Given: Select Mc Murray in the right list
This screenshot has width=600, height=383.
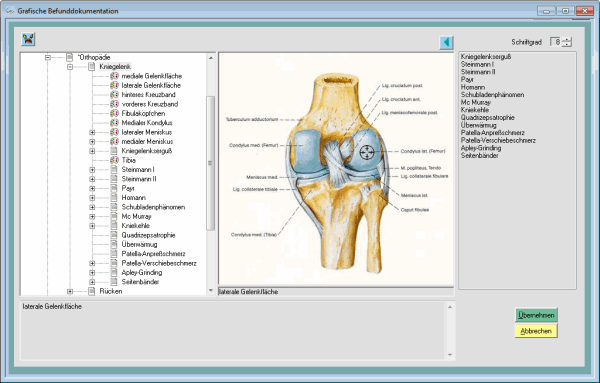Looking at the screenshot, I should 476,103.
